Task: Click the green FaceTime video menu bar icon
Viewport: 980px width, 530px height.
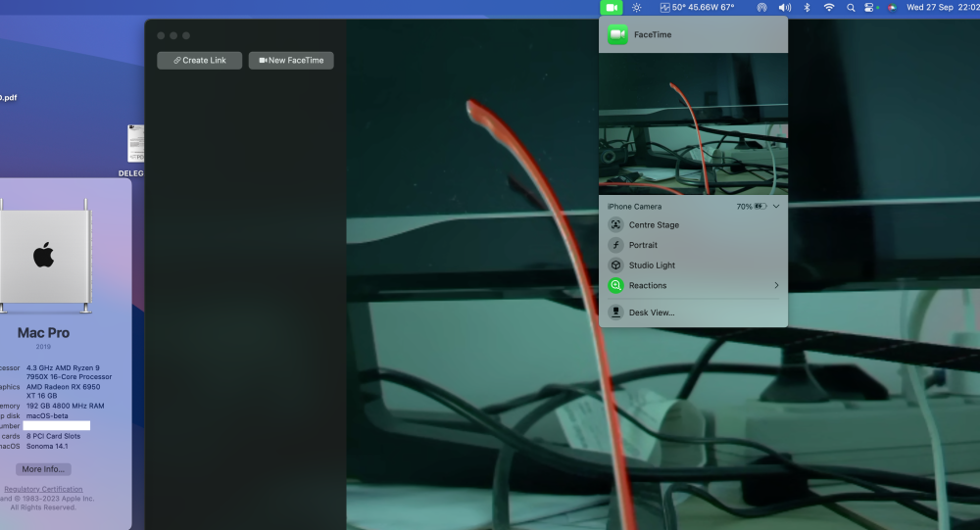Action: [612, 8]
